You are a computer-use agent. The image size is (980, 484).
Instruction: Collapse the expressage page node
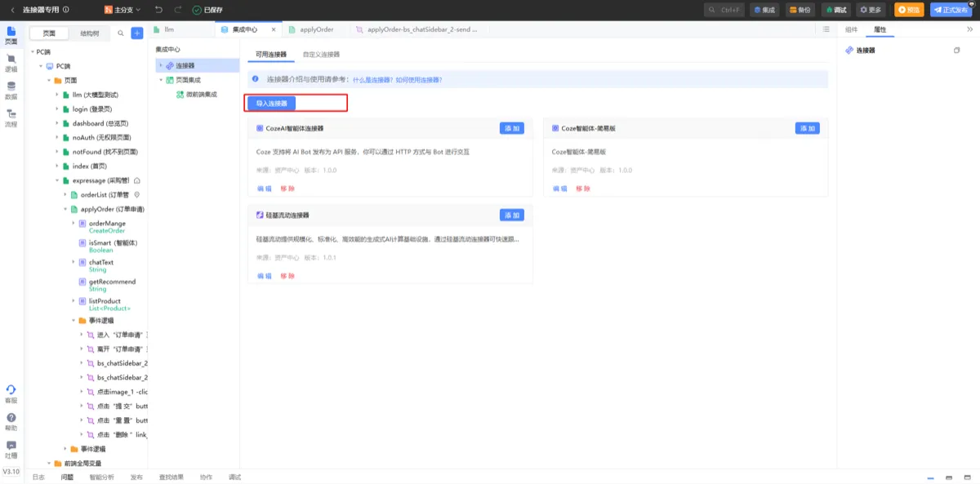[57, 180]
